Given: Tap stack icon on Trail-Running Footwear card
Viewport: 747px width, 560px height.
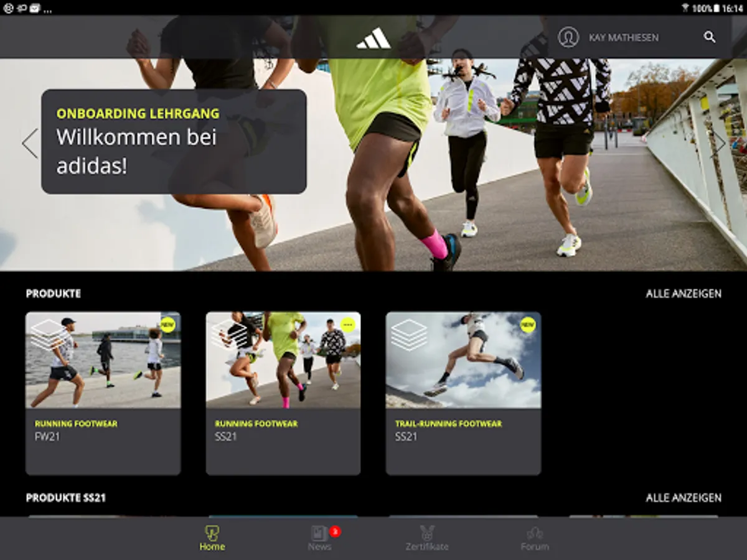Looking at the screenshot, I should 409,335.
